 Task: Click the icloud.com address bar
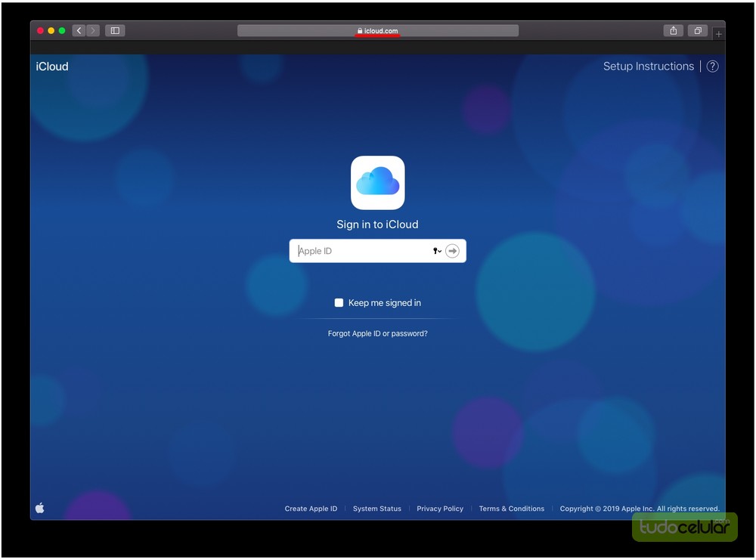click(x=377, y=31)
